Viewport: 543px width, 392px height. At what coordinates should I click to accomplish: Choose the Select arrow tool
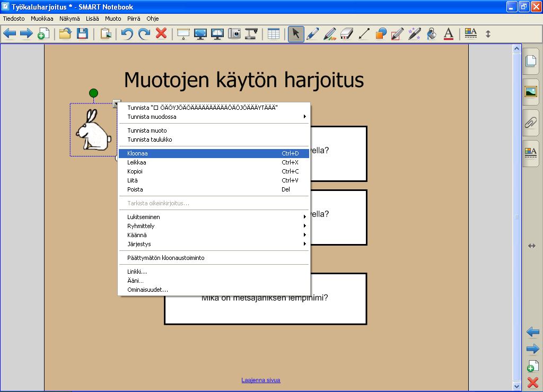(x=296, y=34)
